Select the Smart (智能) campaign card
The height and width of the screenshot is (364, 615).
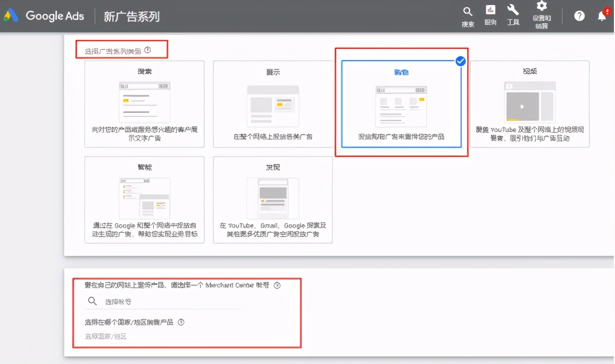click(x=143, y=200)
